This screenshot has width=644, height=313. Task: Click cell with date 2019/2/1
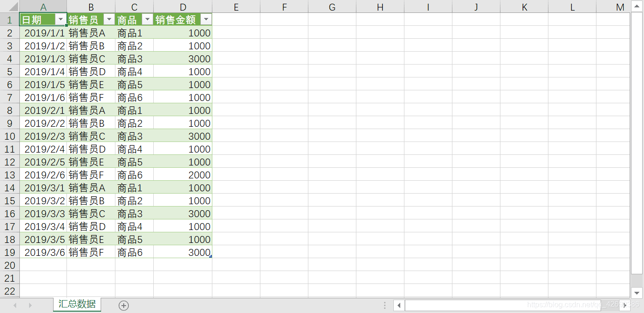(x=43, y=110)
